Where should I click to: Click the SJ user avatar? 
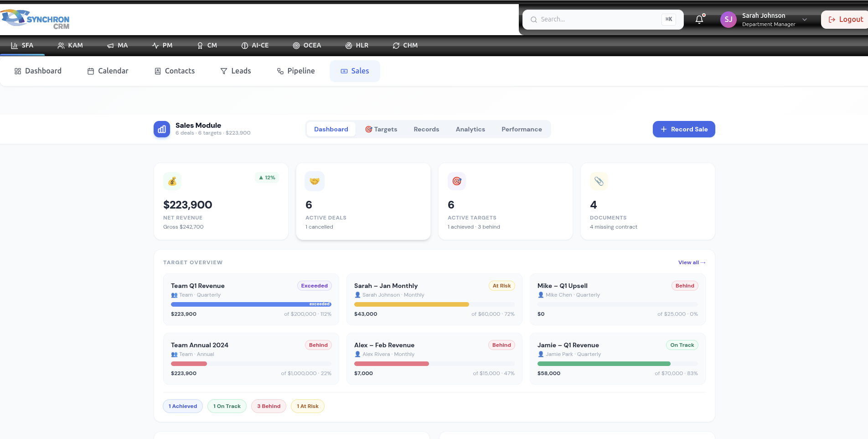coord(728,20)
